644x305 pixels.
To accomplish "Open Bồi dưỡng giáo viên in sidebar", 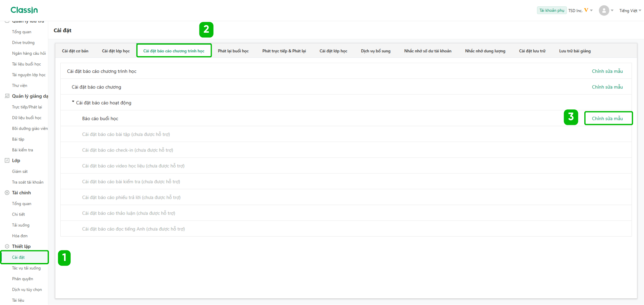I will (30, 128).
